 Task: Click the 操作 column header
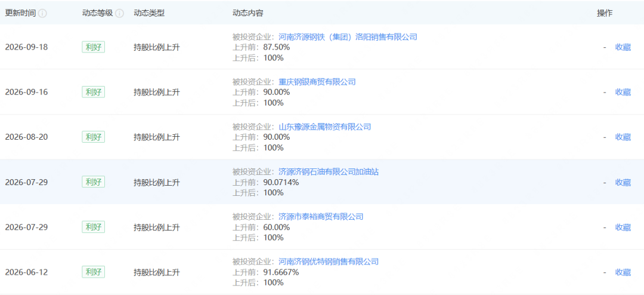[604, 13]
